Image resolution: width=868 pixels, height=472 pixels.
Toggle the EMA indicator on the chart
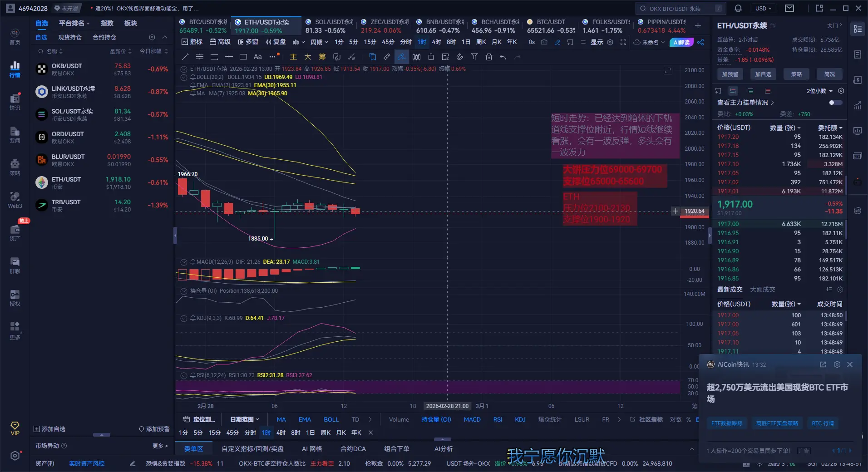coord(305,419)
